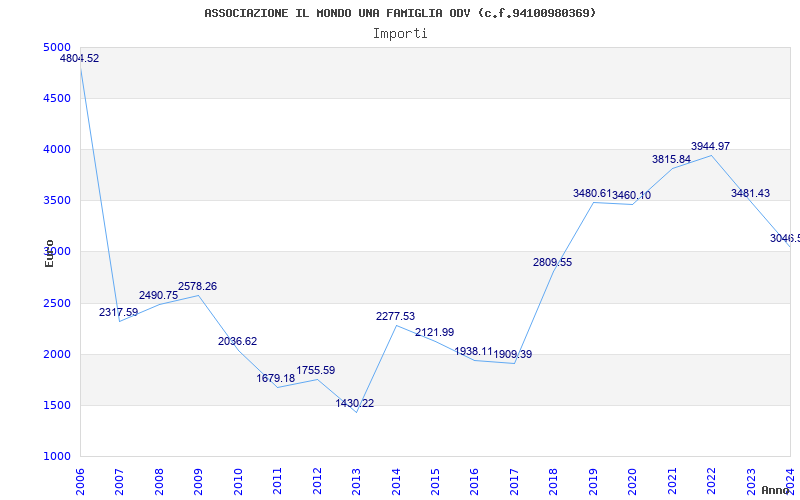800x500 pixels.
Task: Click the 2011 year label
Action: 277,482
